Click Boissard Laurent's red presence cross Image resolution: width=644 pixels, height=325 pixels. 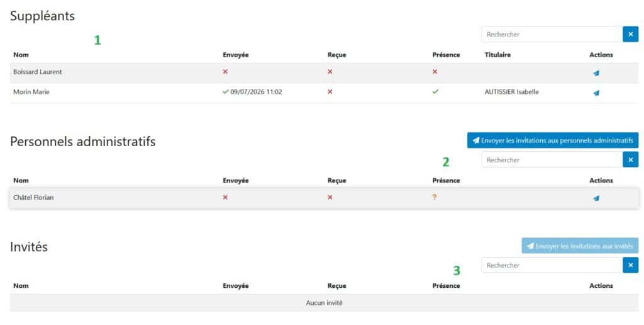pyautogui.click(x=435, y=72)
